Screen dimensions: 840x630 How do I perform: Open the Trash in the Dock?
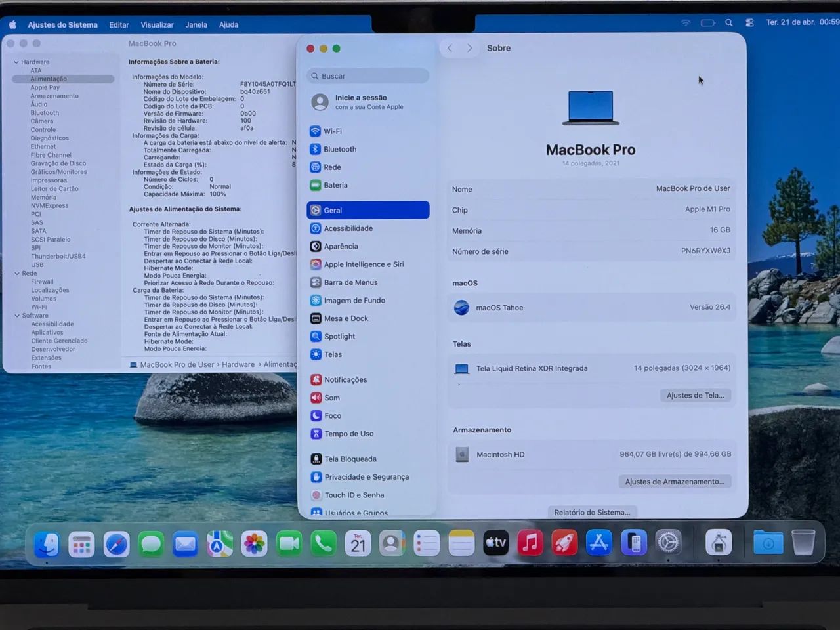(x=803, y=542)
